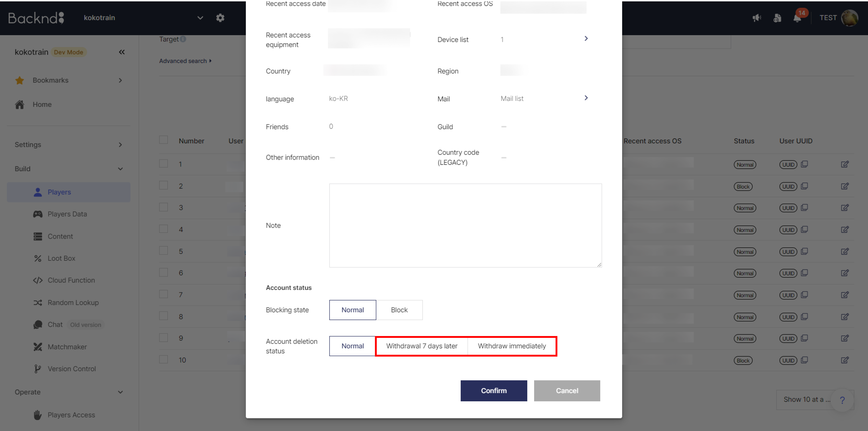Screen dimensions: 868x431
Task: Click the Backnd logo
Action: pos(36,18)
